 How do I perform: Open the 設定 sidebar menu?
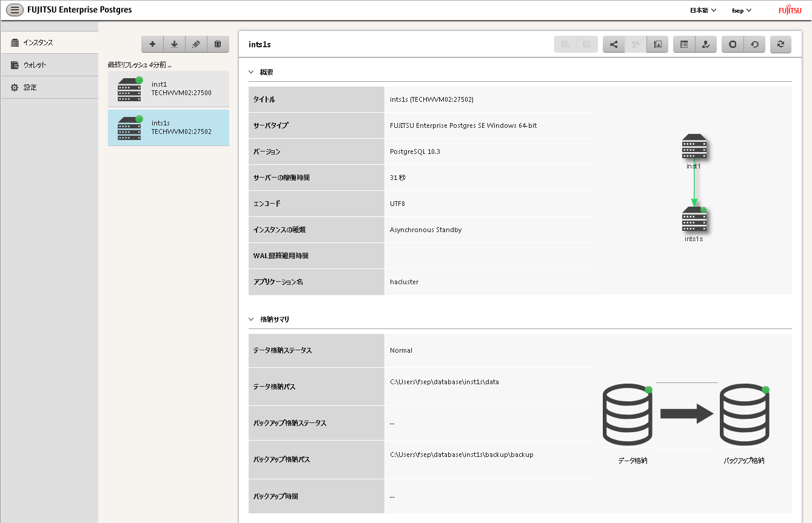pyautogui.click(x=49, y=87)
